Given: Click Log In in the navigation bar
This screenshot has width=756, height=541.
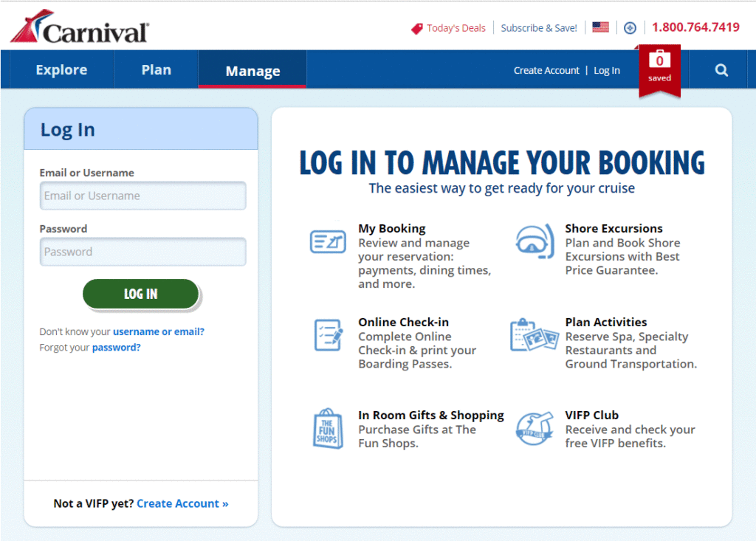Looking at the screenshot, I should (607, 70).
